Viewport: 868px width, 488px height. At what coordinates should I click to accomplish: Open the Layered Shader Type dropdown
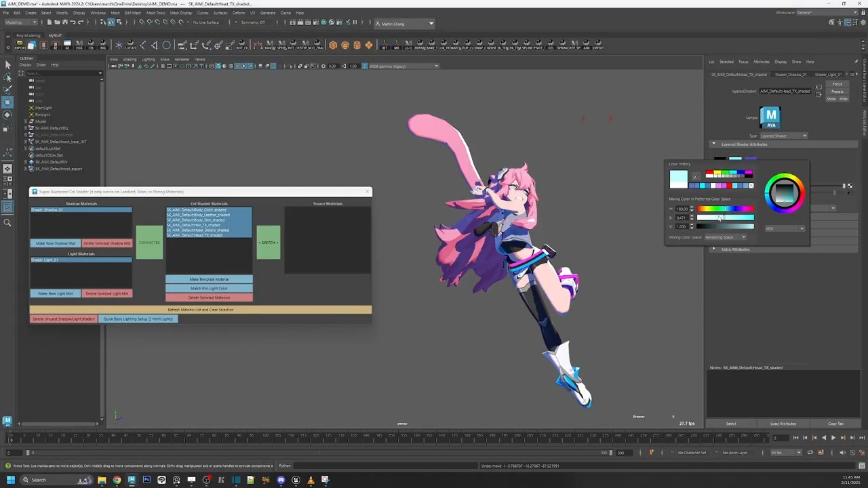pos(783,136)
